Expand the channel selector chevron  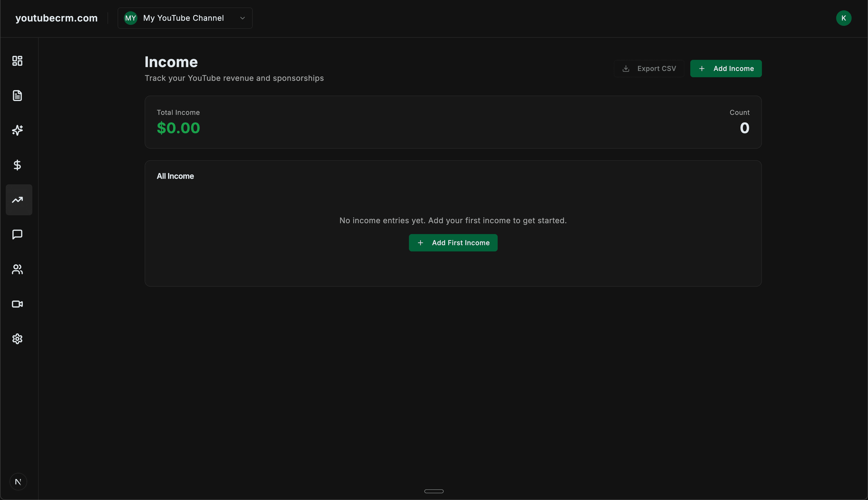(x=243, y=18)
